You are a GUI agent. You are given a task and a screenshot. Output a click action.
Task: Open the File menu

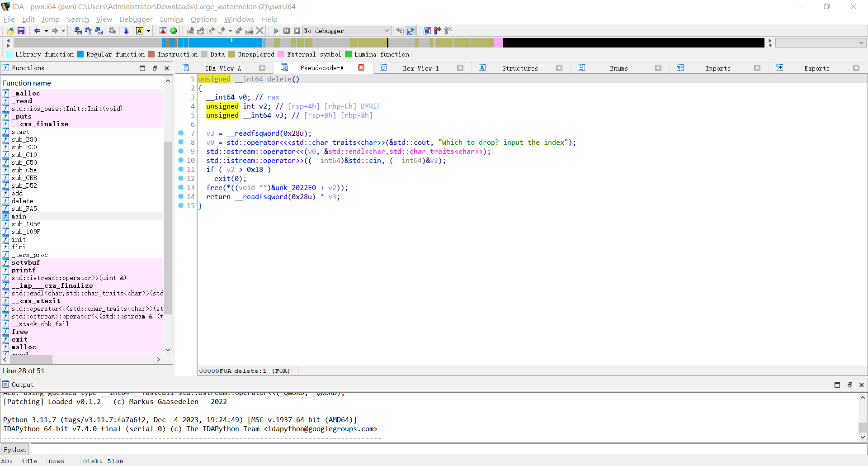(9, 19)
